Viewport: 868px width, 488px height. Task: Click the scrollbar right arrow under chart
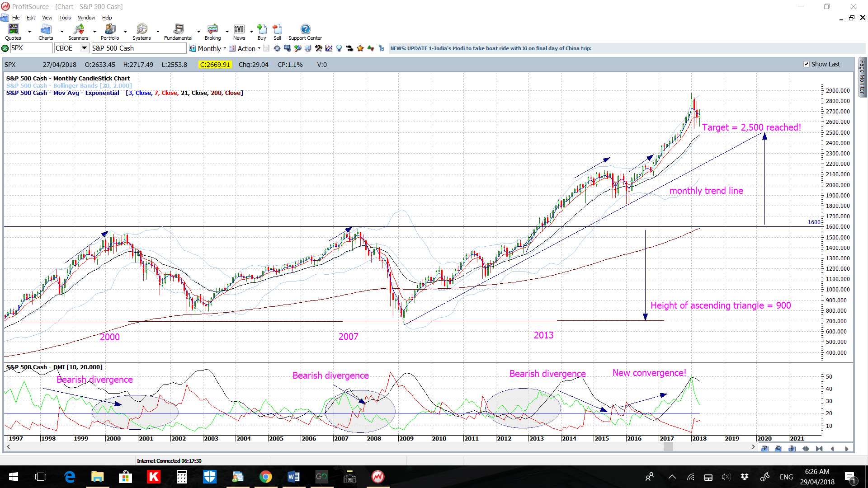point(753,446)
